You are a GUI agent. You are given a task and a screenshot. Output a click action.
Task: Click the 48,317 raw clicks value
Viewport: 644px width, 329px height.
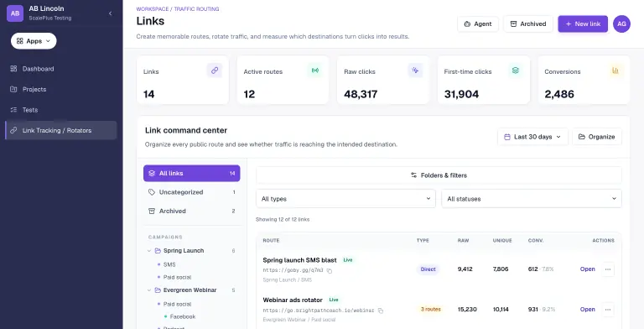pos(361,94)
